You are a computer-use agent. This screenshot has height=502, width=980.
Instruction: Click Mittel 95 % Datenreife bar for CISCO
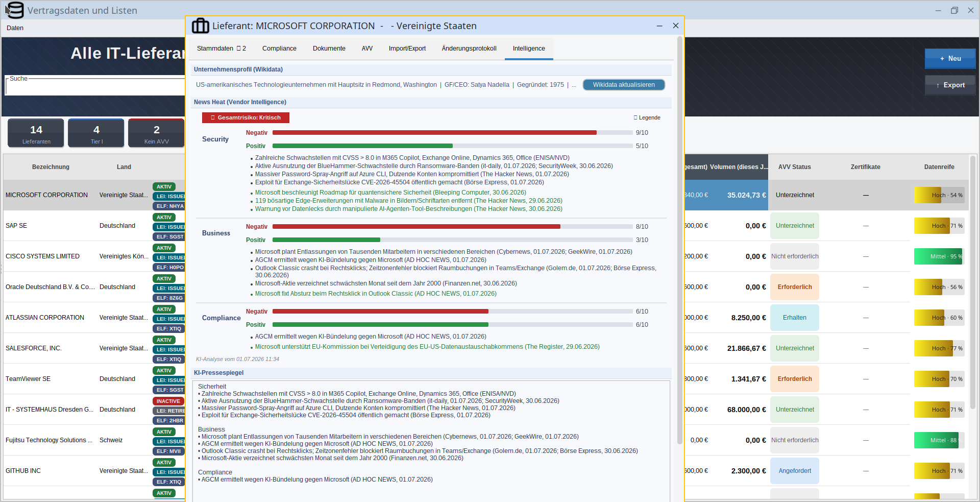[x=939, y=256]
